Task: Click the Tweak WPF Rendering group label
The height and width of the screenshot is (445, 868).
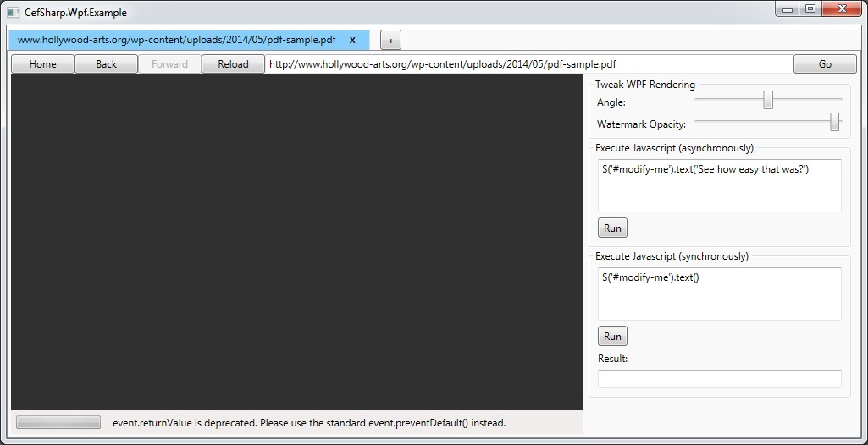Action: 645,85
